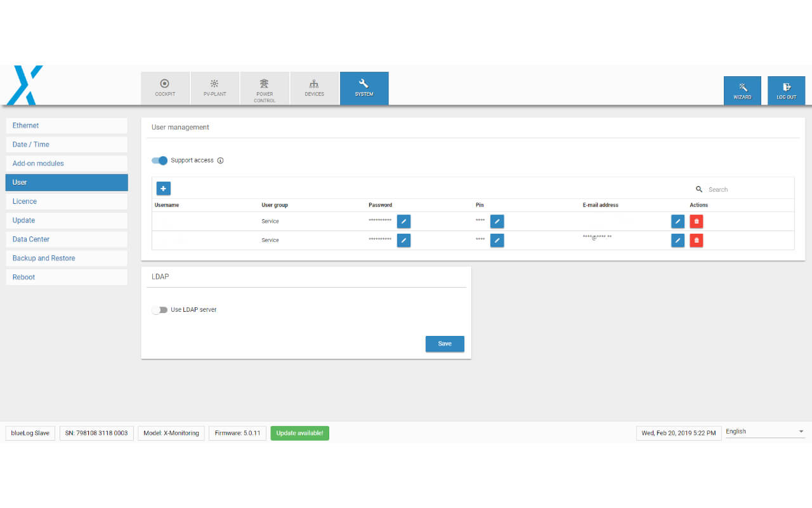Edit the second user's account details
812x508 pixels.
[678, 241]
